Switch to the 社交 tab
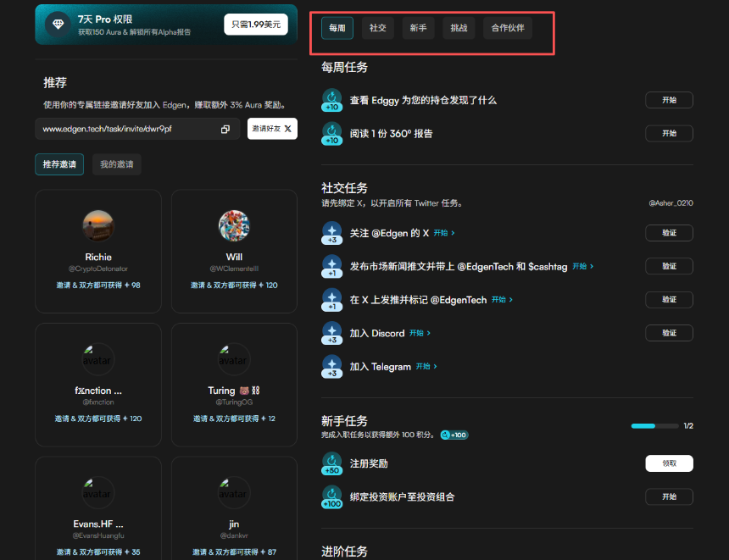Image resolution: width=729 pixels, height=560 pixels. point(377,27)
